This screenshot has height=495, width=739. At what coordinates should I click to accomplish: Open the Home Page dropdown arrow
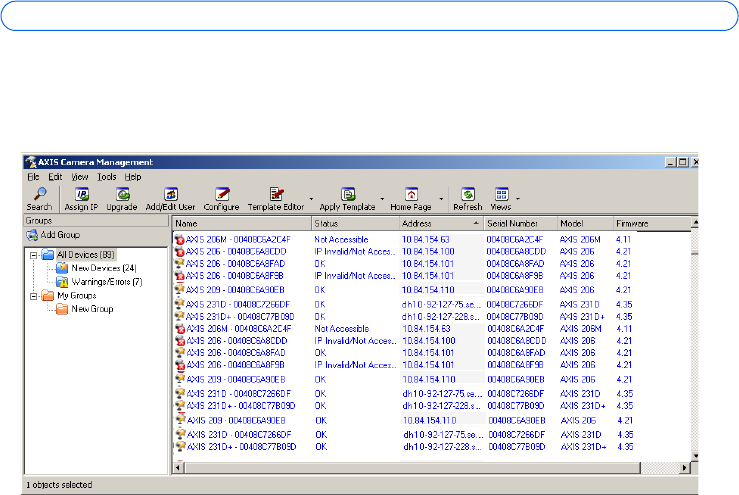tap(441, 198)
